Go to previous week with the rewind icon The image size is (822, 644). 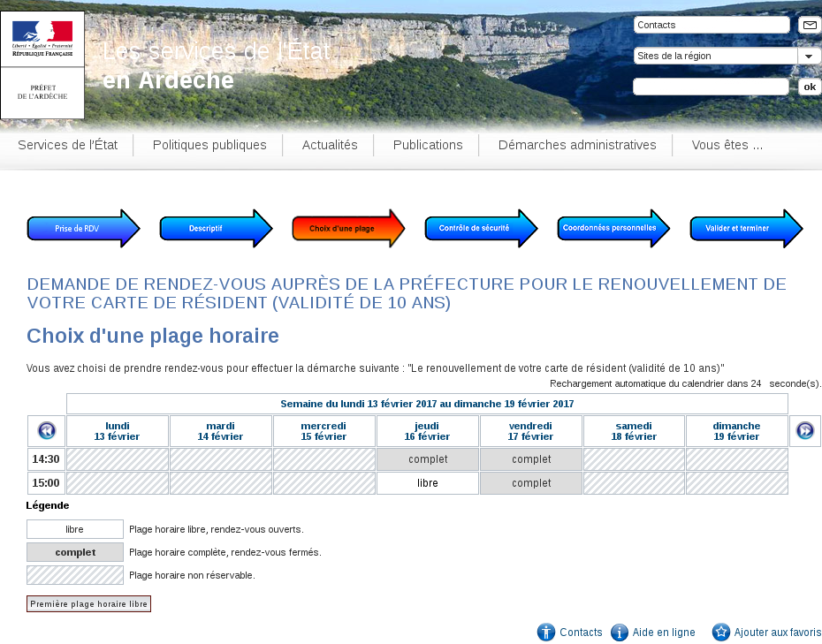(x=47, y=431)
